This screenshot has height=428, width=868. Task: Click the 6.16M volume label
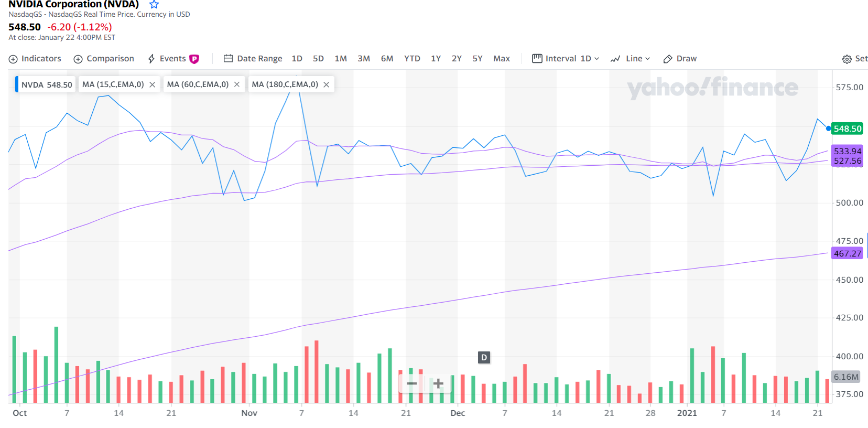846,377
